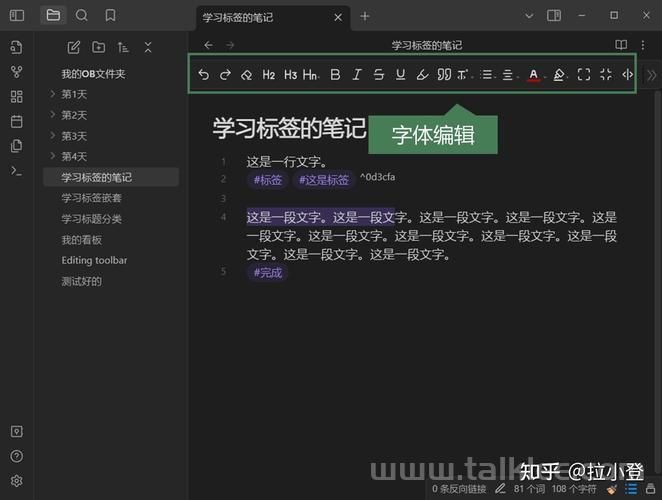Click the #标签 tag pill
This screenshot has height=500, width=662.
(x=268, y=180)
